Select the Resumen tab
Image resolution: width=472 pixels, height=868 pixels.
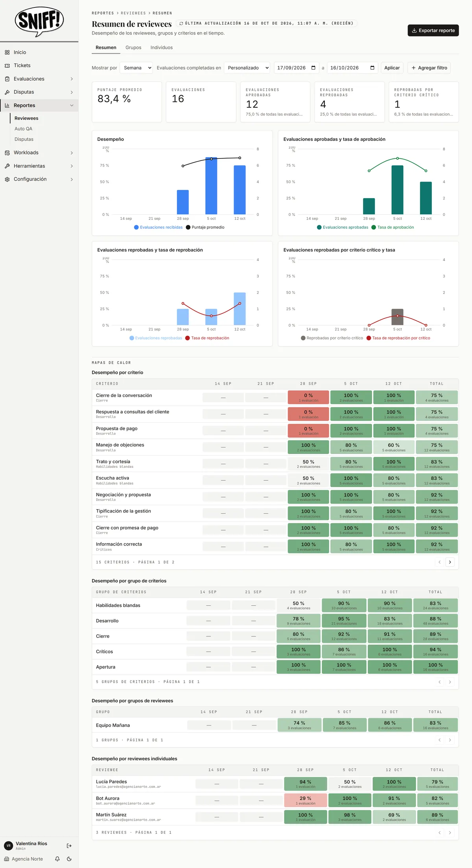[x=106, y=48]
